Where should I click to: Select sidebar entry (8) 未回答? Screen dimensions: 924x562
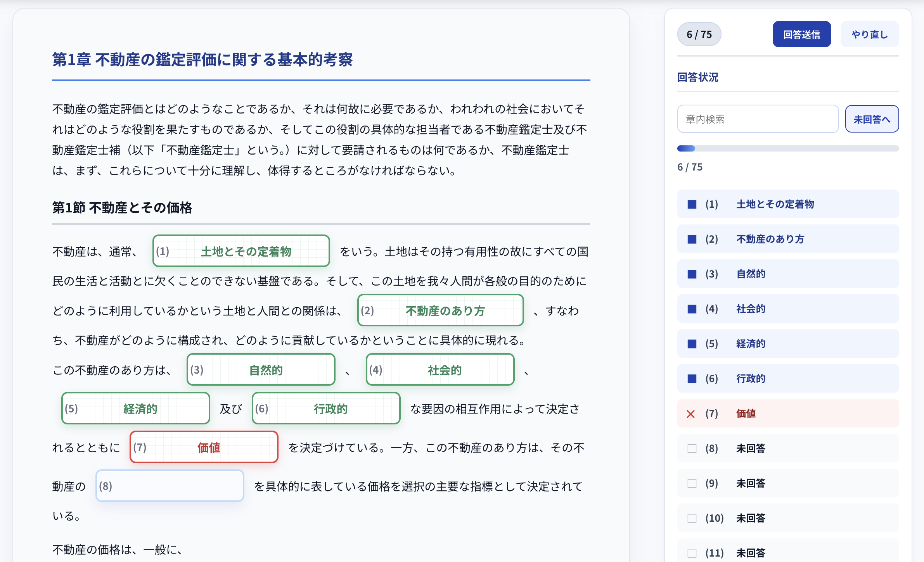tap(787, 448)
